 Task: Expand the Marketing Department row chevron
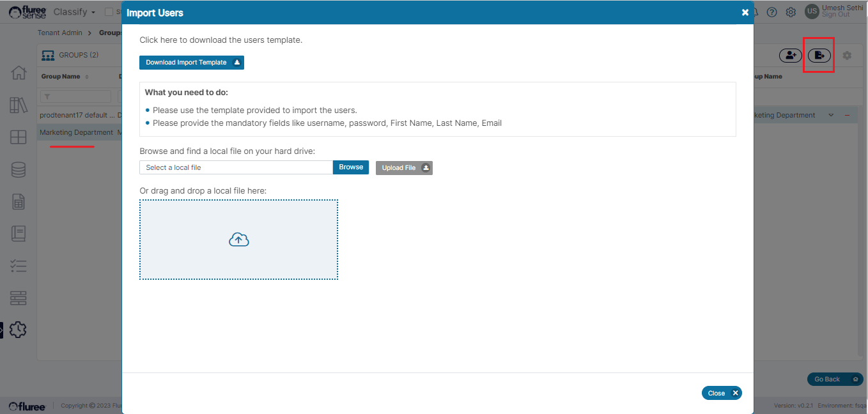point(831,115)
